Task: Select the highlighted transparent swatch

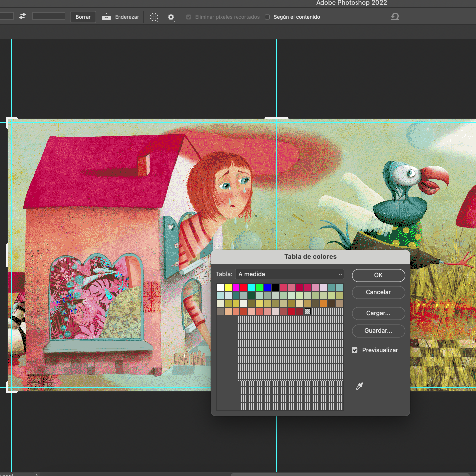Action: [x=308, y=311]
